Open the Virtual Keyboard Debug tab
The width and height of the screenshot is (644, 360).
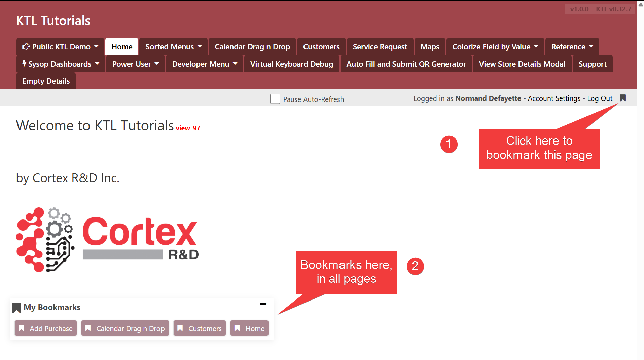pyautogui.click(x=292, y=64)
